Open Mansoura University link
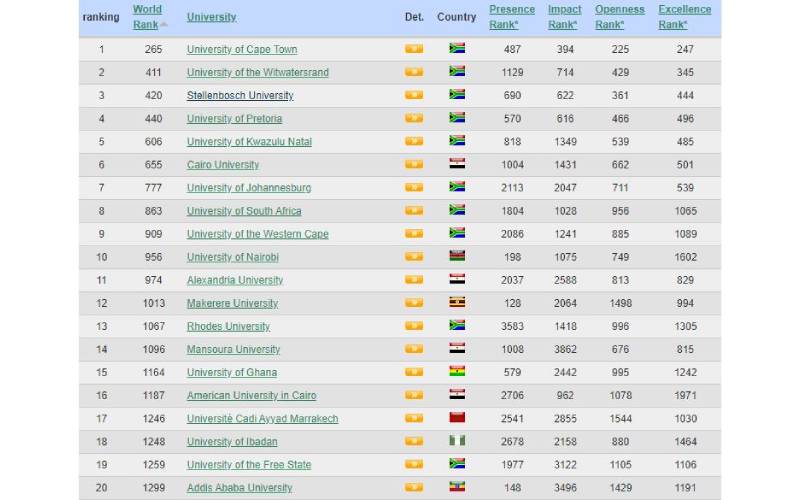800x500 pixels. 233,349
